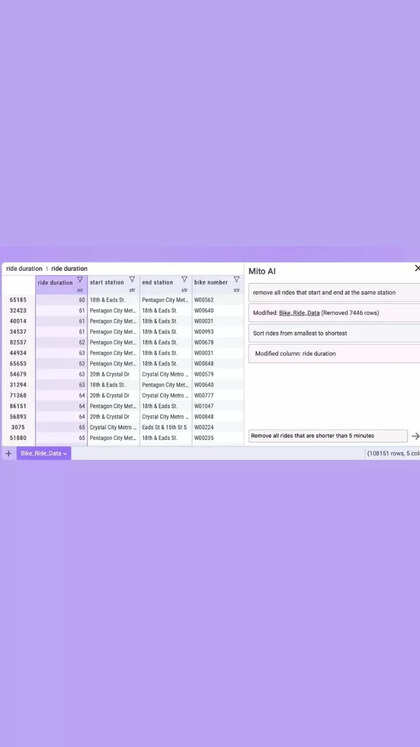
Task: Select cell W00224 in the bike number column
Action: tap(204, 427)
